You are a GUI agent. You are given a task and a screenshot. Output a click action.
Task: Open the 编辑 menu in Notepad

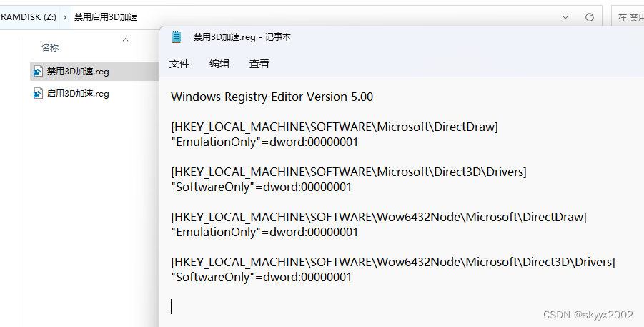click(x=219, y=64)
